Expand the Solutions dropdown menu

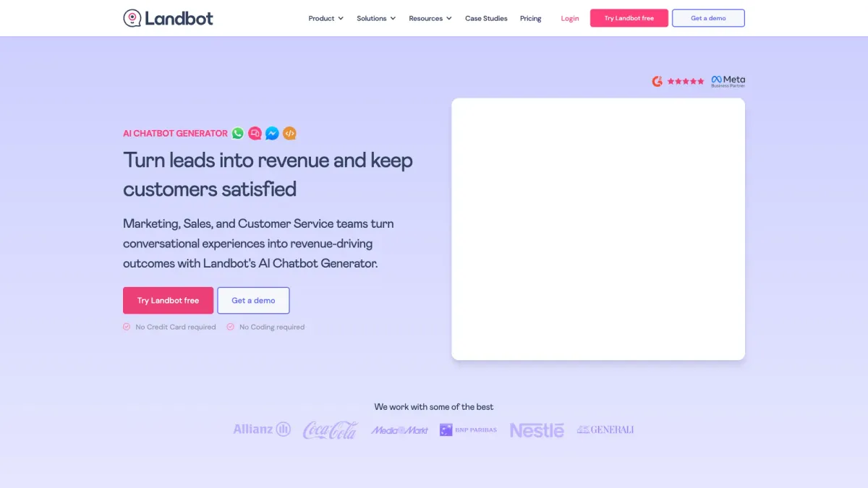(376, 18)
